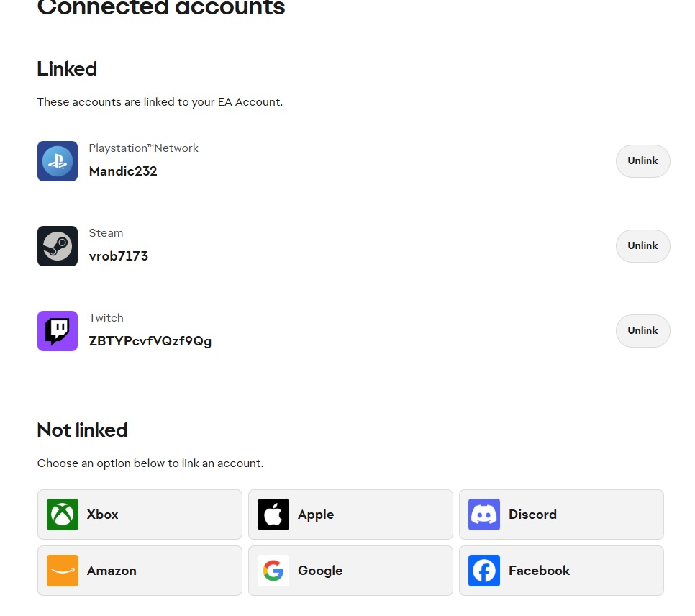Click the Google G logo icon
695x616 pixels.
[x=273, y=571]
